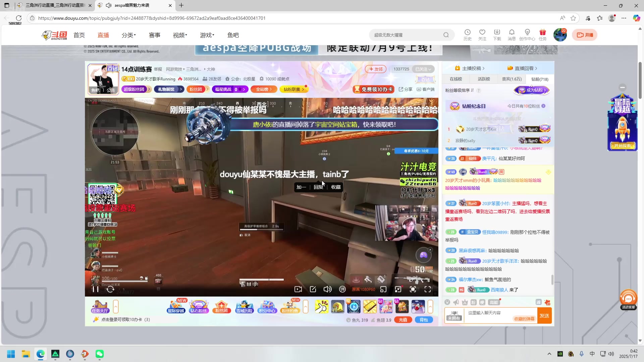644x362 pixels.
Task: Open 直播回看 replay link
Action: [522, 68]
